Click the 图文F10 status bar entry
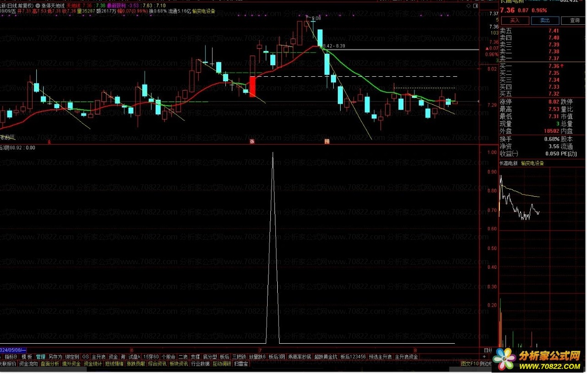The height and width of the screenshot is (374, 588). (470, 363)
